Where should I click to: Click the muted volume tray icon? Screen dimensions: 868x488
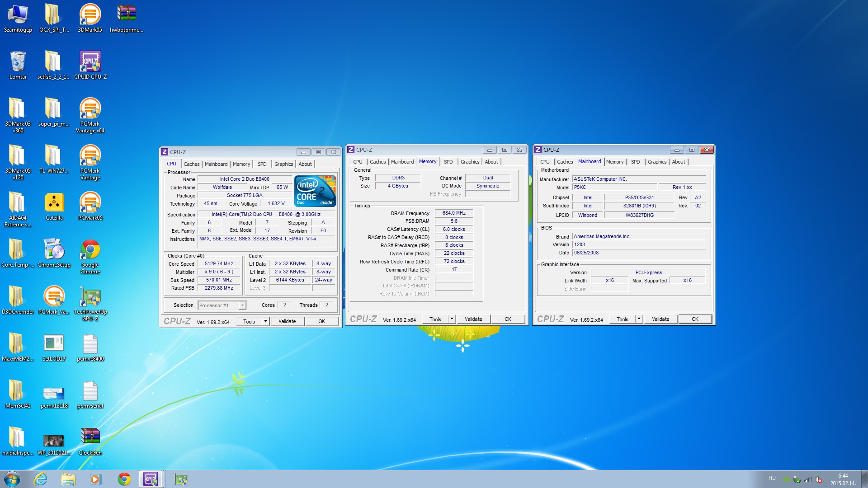pyautogui.click(x=819, y=479)
